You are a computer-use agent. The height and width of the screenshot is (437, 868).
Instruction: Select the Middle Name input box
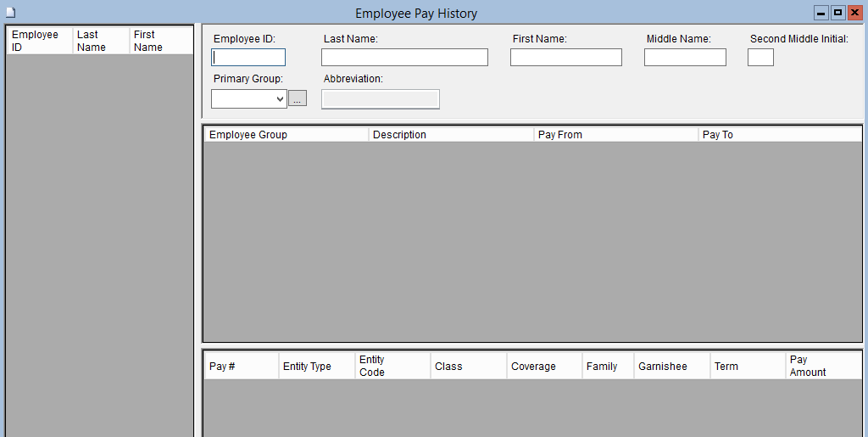click(685, 58)
